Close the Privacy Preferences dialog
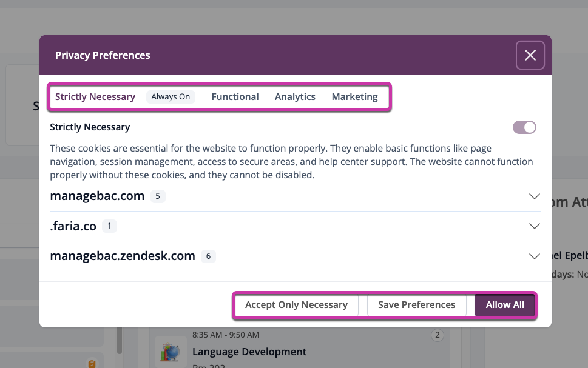This screenshot has width=588, height=368. 530,55
